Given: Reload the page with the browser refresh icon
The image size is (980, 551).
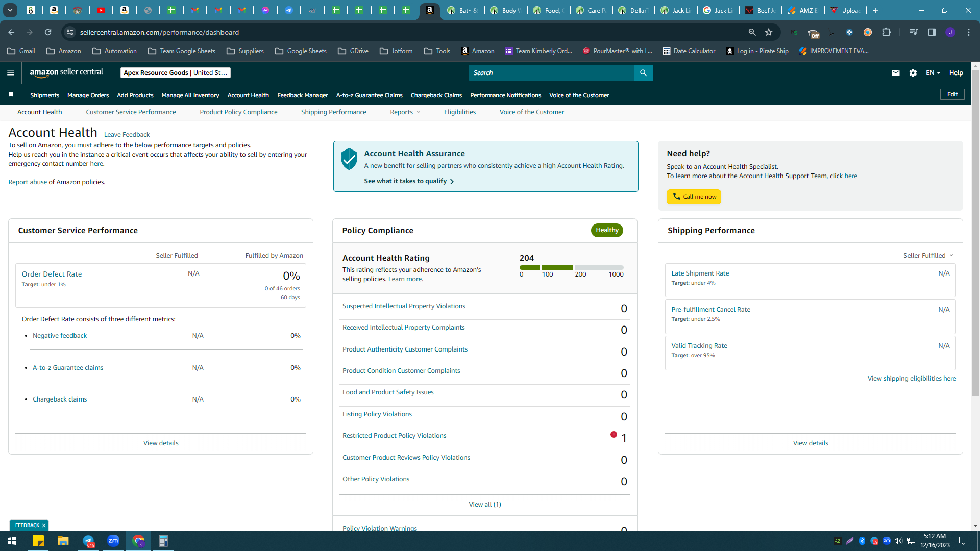Looking at the screenshot, I should pyautogui.click(x=48, y=32).
